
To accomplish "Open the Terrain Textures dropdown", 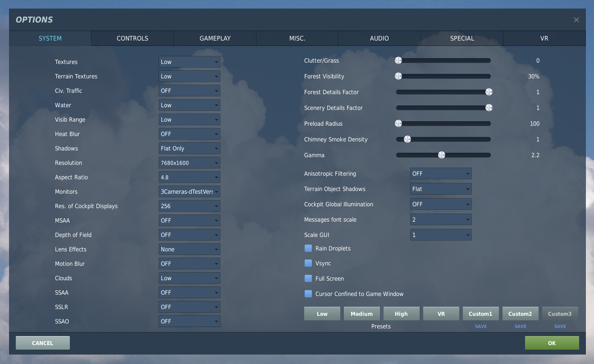I will (189, 76).
